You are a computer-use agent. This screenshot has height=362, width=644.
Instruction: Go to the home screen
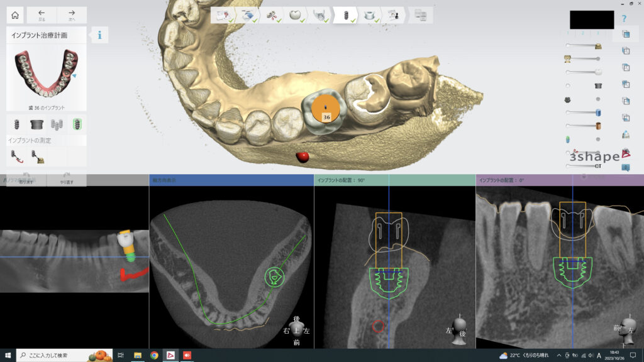pos(15,15)
